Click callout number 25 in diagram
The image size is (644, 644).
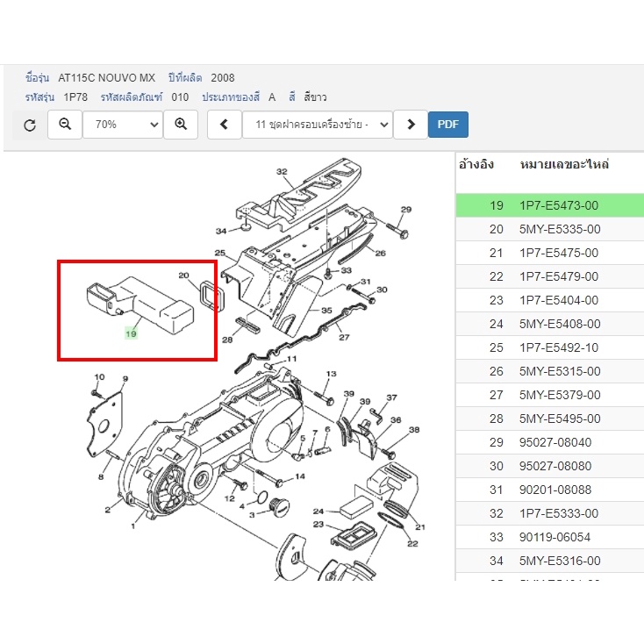pyautogui.click(x=219, y=253)
